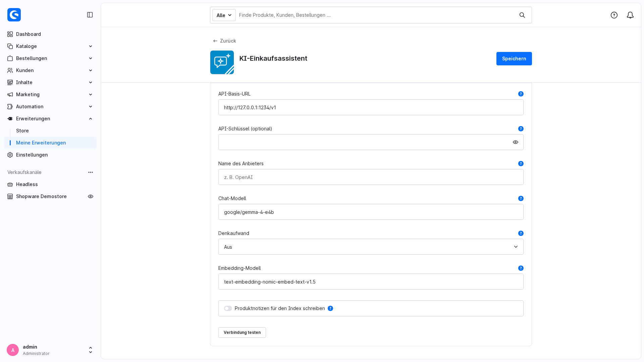Open the Headless sales channel
644x362 pixels.
tap(50, 184)
